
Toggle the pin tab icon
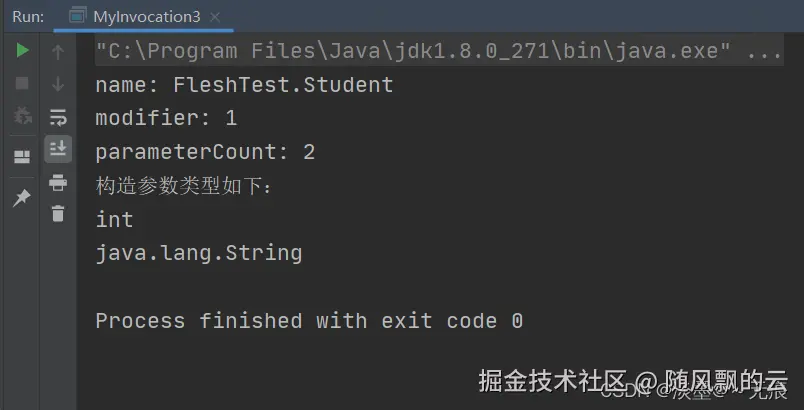(22, 197)
